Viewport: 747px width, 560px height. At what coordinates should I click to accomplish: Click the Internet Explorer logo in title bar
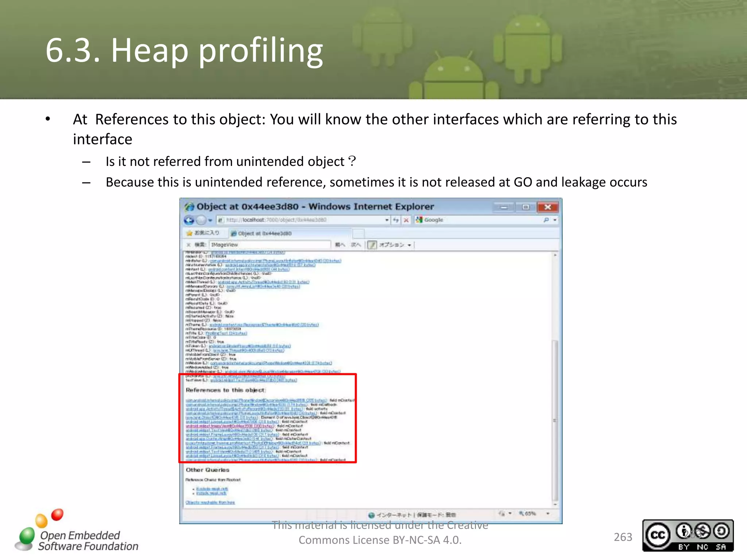[x=189, y=207]
